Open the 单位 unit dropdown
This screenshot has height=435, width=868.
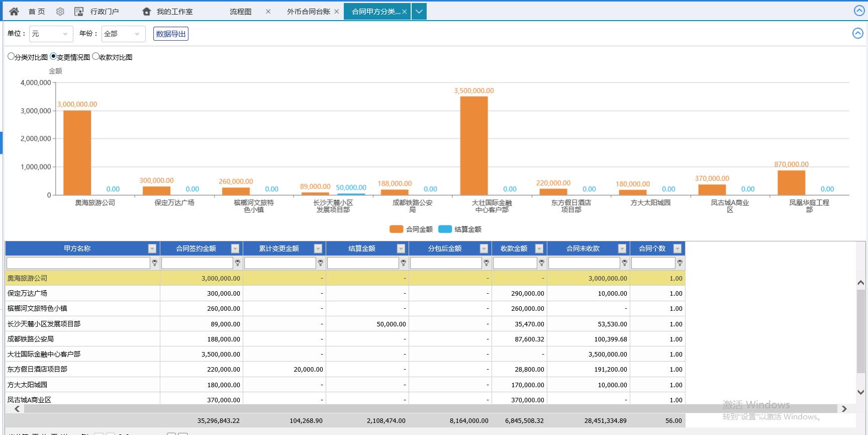[x=51, y=34]
